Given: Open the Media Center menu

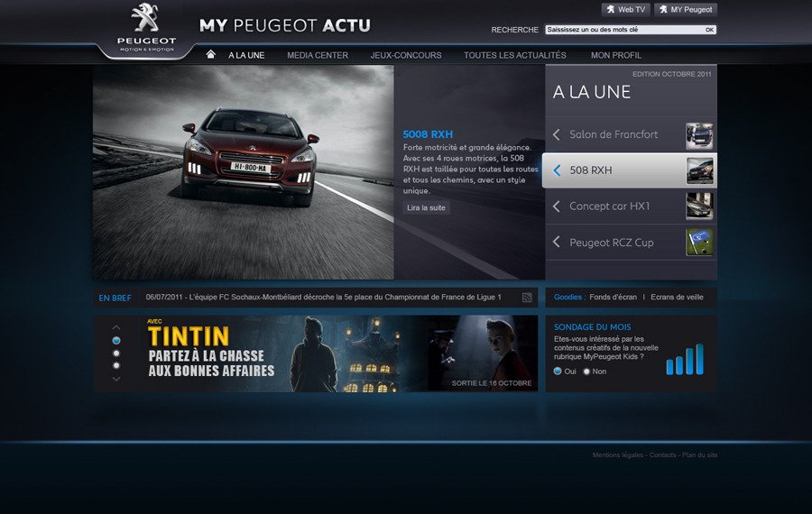Looking at the screenshot, I should pyautogui.click(x=318, y=55).
